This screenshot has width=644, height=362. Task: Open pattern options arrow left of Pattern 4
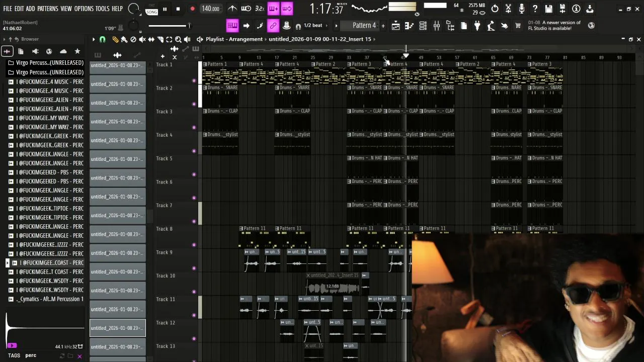[x=337, y=26]
